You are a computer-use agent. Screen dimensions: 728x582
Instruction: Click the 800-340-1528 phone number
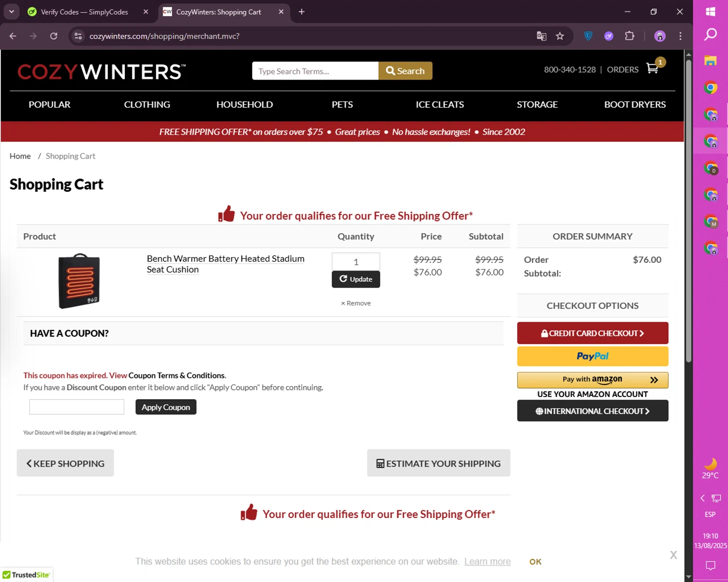570,70
